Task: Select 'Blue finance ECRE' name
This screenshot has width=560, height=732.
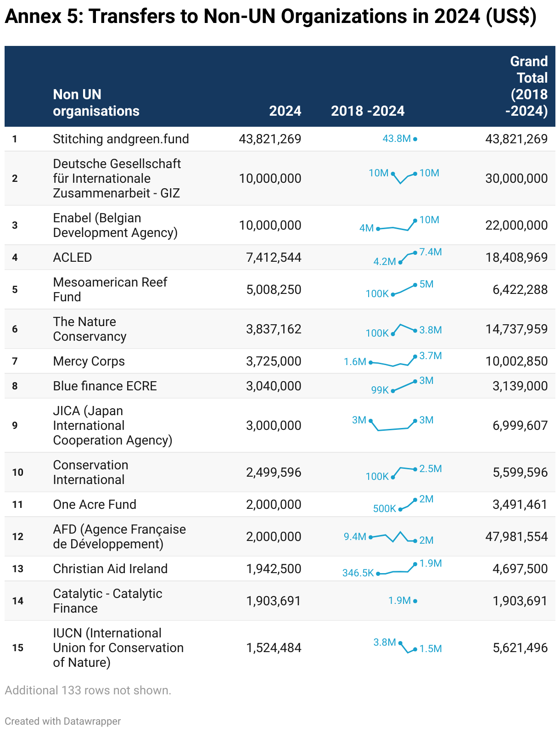Action: tap(105, 386)
